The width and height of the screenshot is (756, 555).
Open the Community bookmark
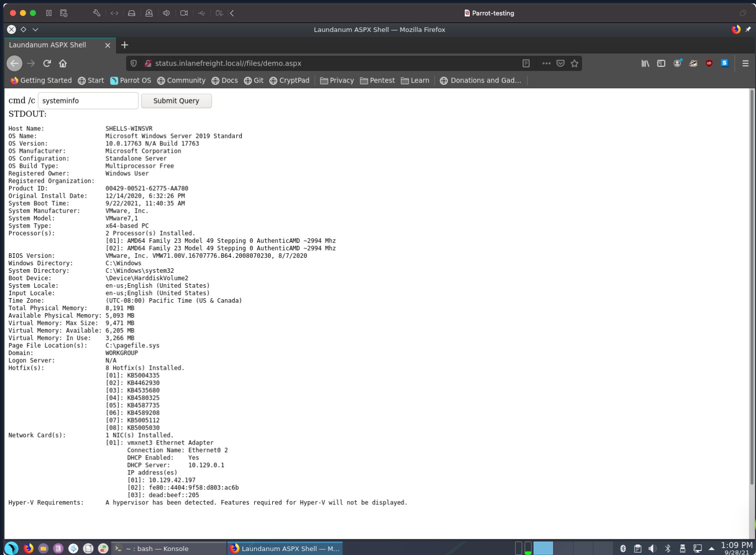[x=181, y=80]
